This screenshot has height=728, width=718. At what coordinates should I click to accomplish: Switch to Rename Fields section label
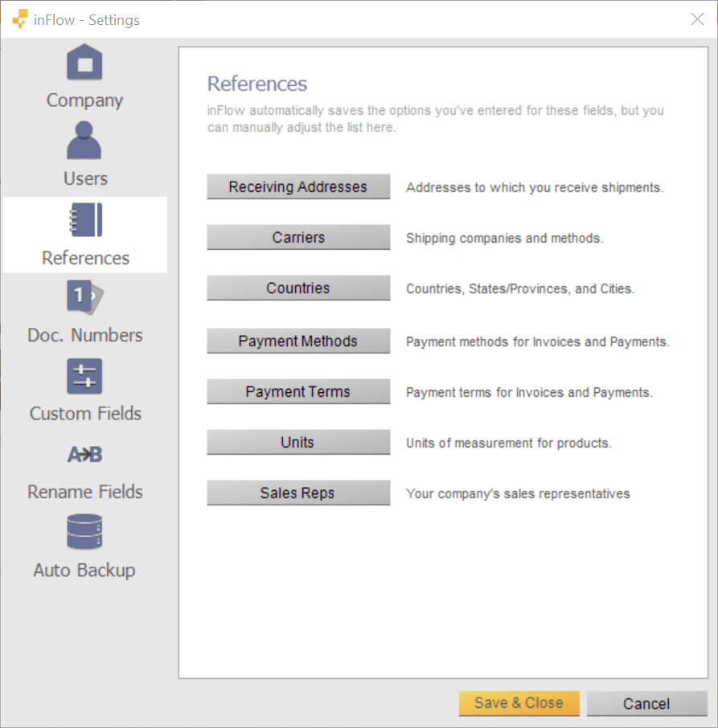pyautogui.click(x=85, y=492)
